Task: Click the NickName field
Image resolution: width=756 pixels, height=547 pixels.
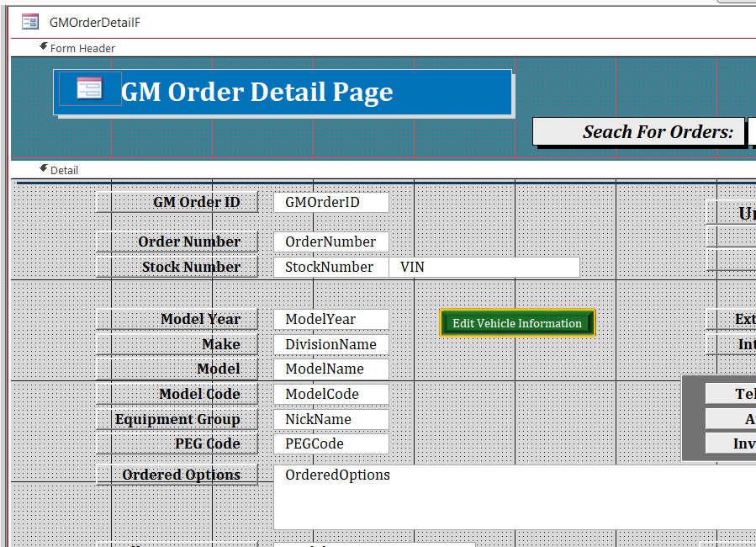Action: click(330, 419)
